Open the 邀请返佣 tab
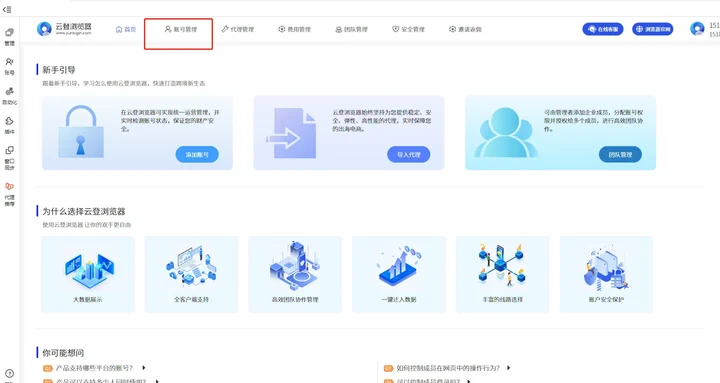The image size is (720, 383). click(x=465, y=29)
